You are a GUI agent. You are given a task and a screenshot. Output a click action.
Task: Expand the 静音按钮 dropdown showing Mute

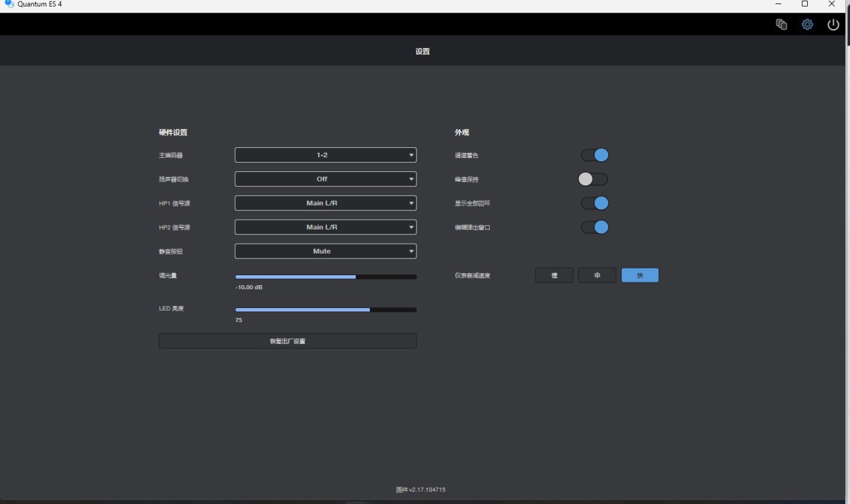[326, 252]
